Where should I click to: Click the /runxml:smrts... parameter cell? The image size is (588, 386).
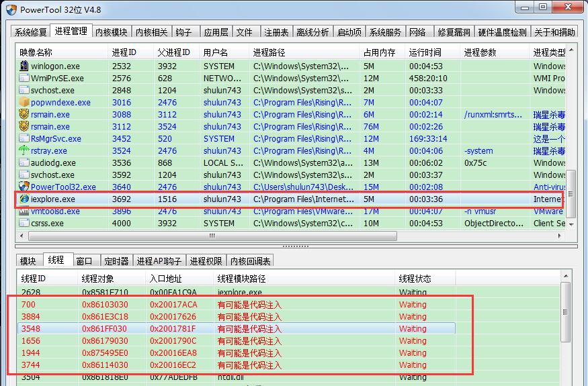(x=493, y=115)
